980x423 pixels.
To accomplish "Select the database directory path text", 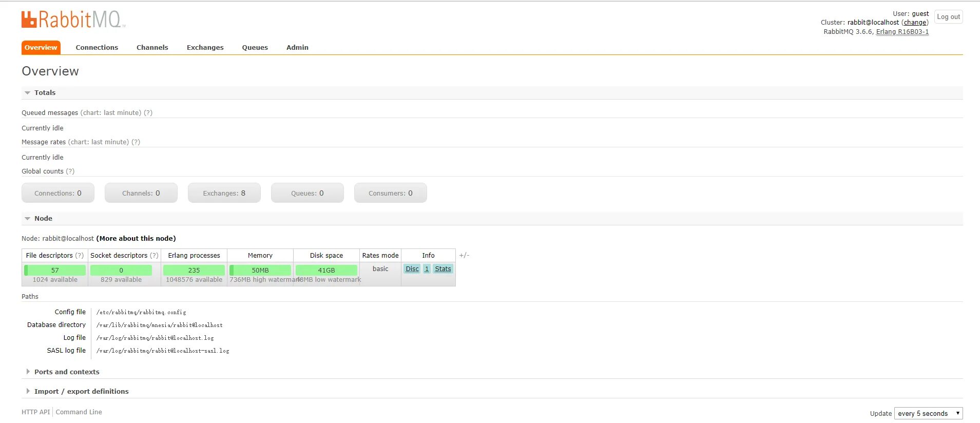I will point(160,325).
